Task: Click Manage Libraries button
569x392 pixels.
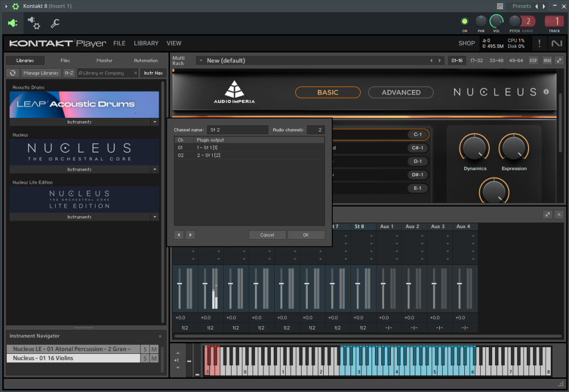Action: point(41,73)
